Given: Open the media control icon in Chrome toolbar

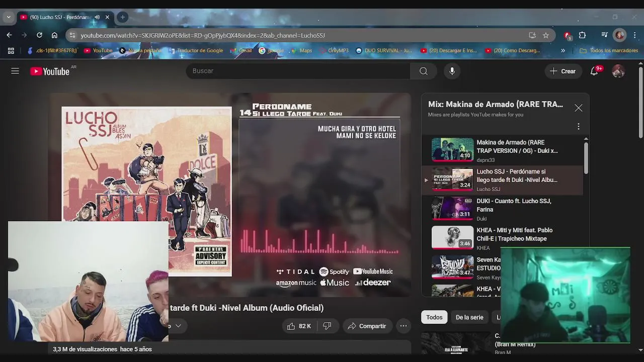Looking at the screenshot, I should [605, 35].
